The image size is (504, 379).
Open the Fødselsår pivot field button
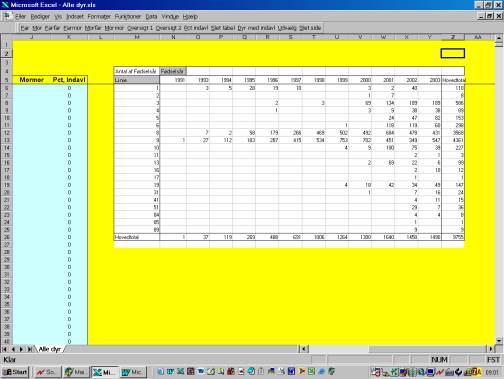172,71
